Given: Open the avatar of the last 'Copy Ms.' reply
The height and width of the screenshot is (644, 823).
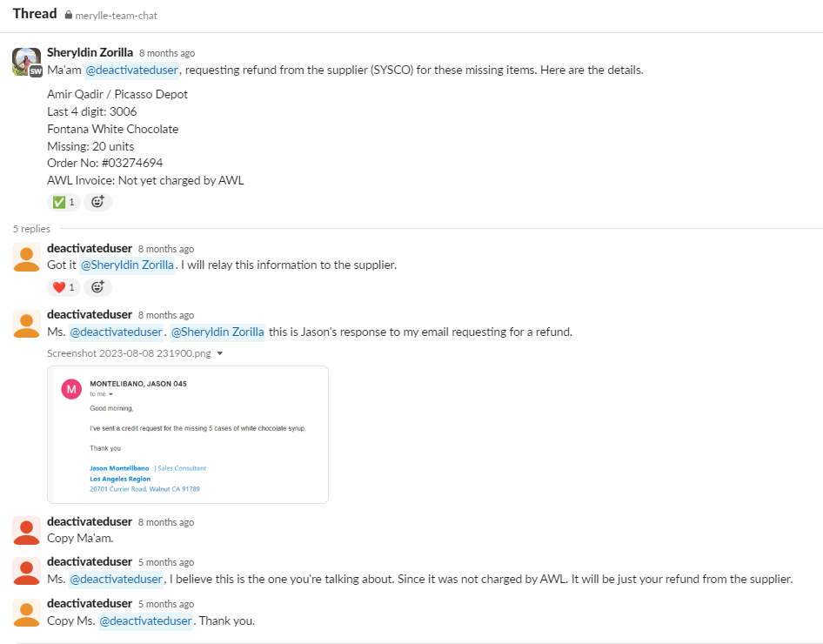Looking at the screenshot, I should coord(26,613).
